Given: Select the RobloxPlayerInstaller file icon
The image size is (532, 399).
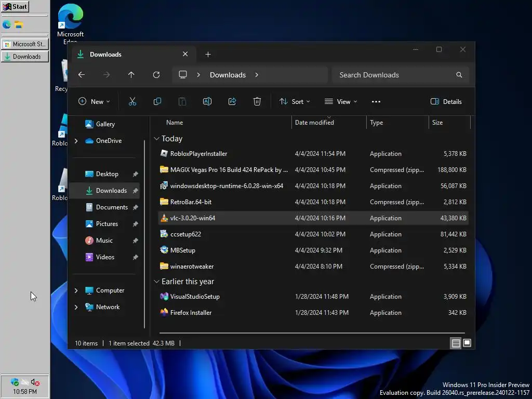Looking at the screenshot, I should 164,153.
